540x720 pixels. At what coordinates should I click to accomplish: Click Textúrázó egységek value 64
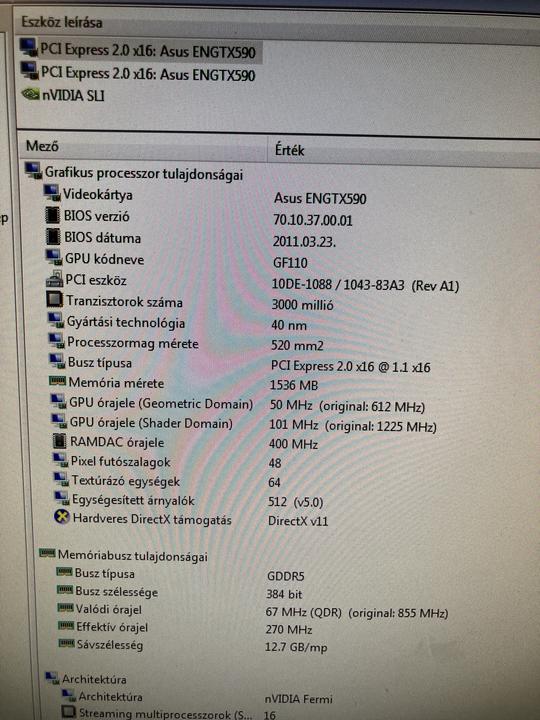tap(275, 482)
